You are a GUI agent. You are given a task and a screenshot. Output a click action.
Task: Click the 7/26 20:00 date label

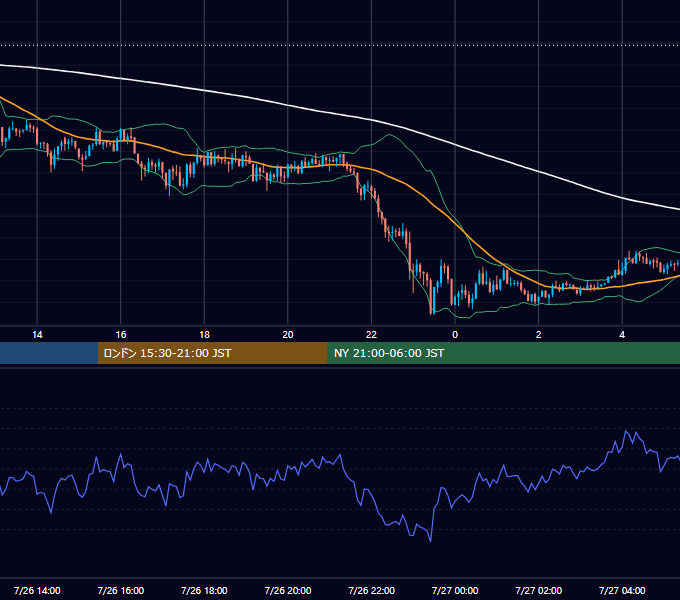pos(288,590)
